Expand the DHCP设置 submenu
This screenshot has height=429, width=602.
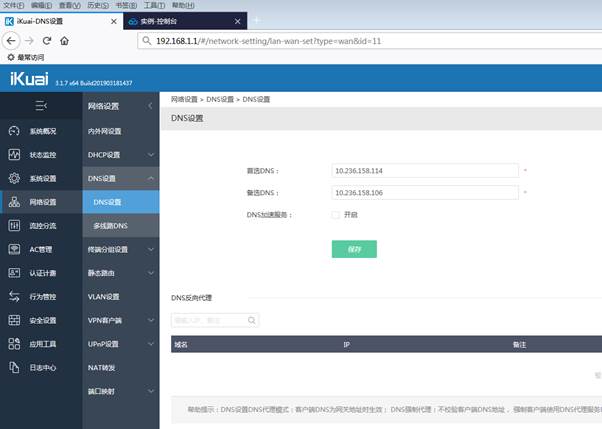pos(150,155)
